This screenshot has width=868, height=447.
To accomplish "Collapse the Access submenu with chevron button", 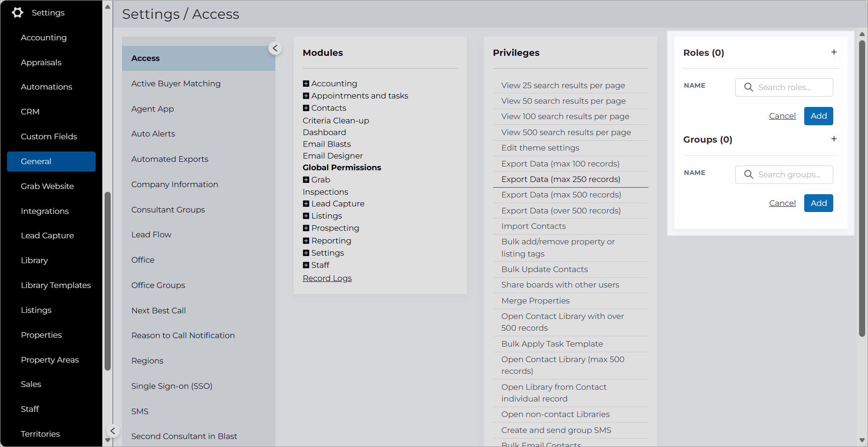I will pos(275,48).
